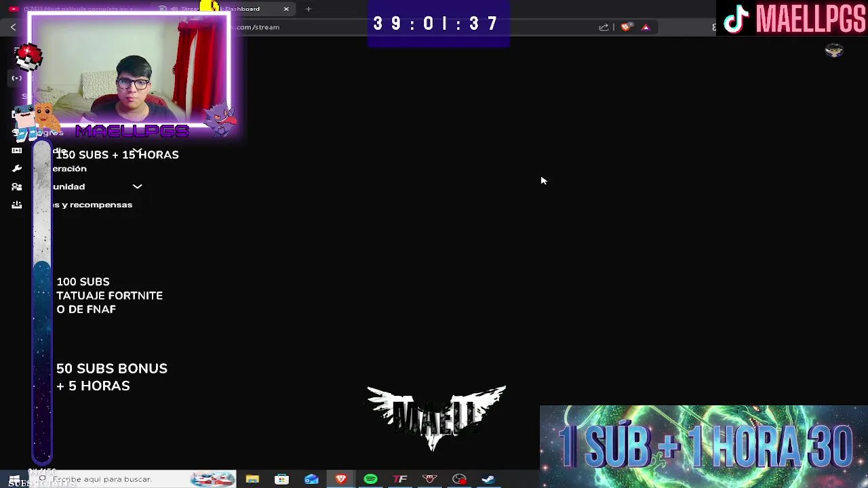The height and width of the screenshot is (488, 868).
Task: Open Spotify from taskbar
Action: 370,479
